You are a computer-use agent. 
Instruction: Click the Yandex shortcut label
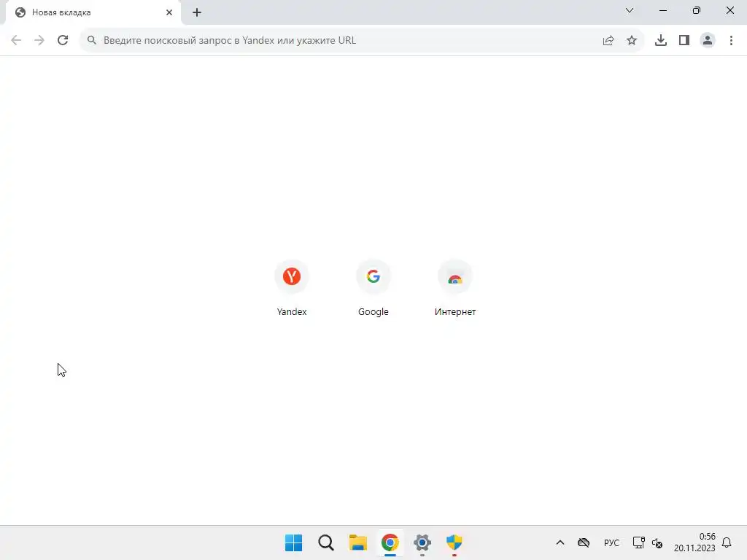click(x=292, y=312)
